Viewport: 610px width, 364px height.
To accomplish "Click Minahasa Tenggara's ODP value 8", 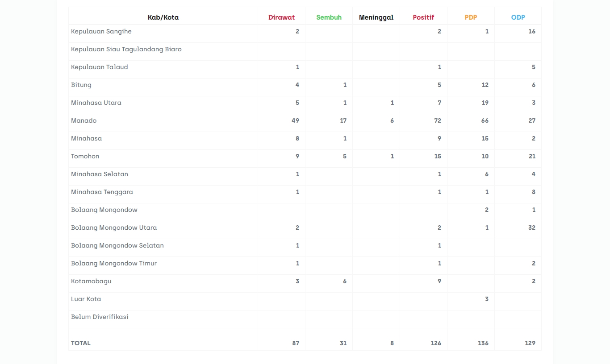I will click(x=534, y=192).
